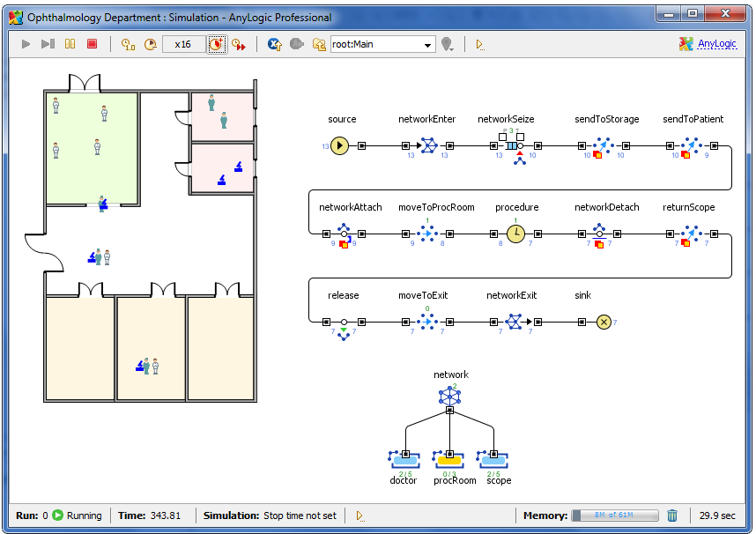Click the greyed agent navigation icon
This screenshot has width=756, height=534.
click(297, 44)
